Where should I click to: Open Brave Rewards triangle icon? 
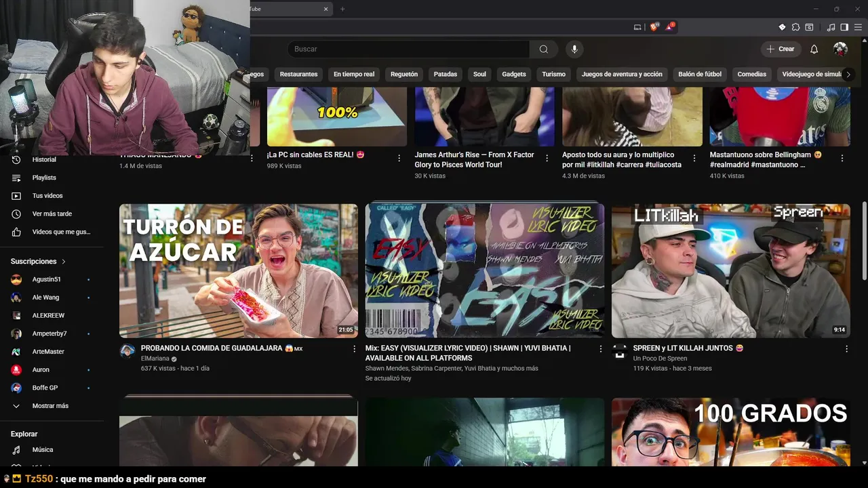click(670, 27)
